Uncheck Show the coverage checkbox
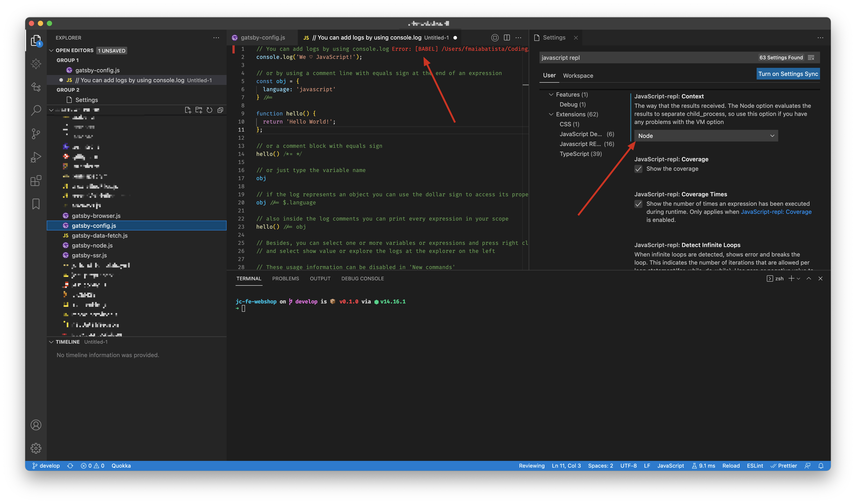The width and height of the screenshot is (856, 504). (638, 169)
